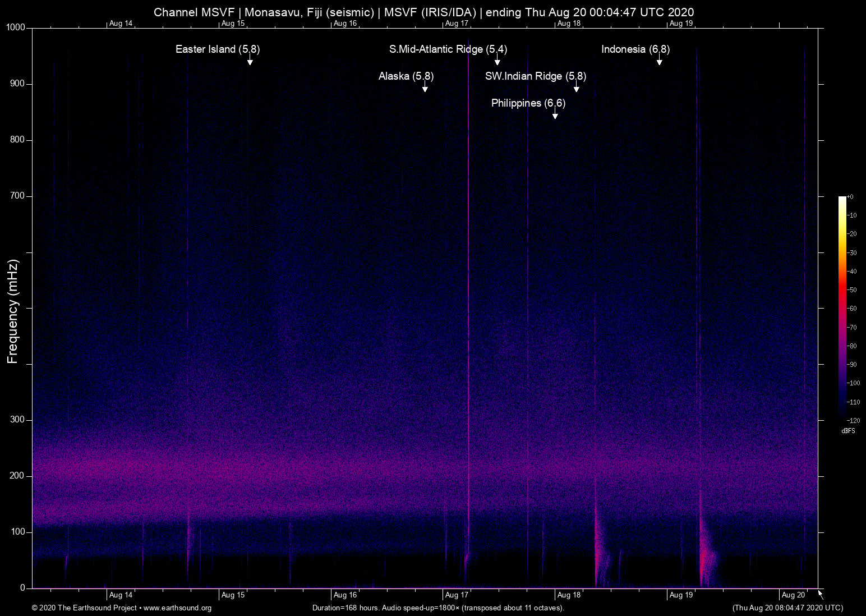Viewport: 866px width, 616px height.
Task: Click Aug 19 on the bottom time axis
Action: 681,595
